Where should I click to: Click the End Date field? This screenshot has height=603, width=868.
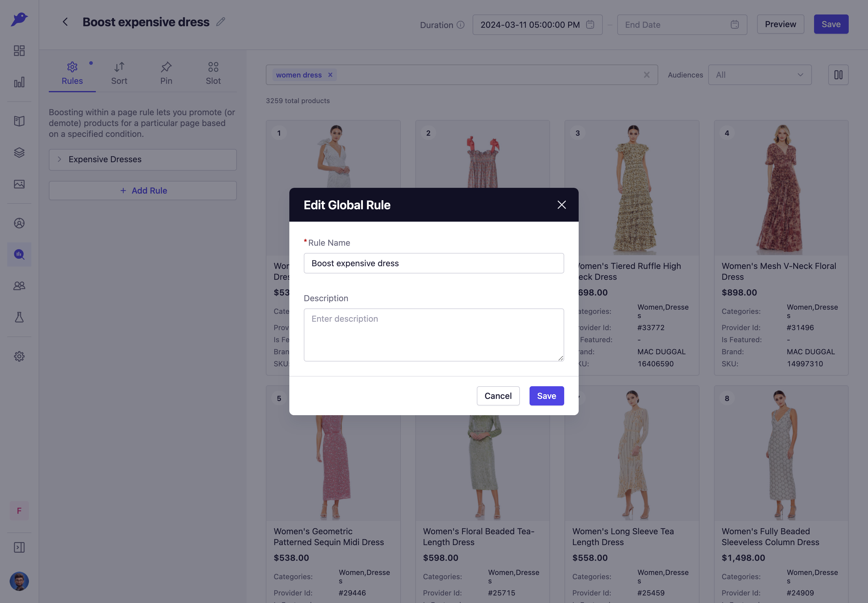coord(682,24)
